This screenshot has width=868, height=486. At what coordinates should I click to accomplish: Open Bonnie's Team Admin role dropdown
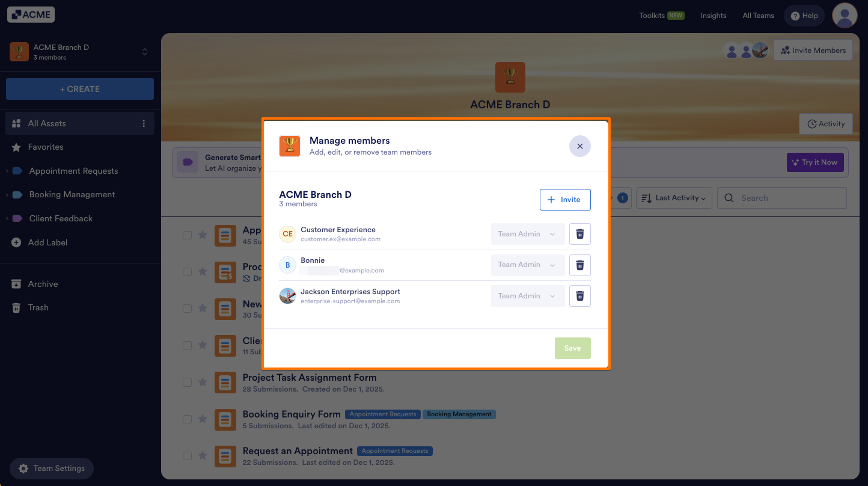[528, 265]
